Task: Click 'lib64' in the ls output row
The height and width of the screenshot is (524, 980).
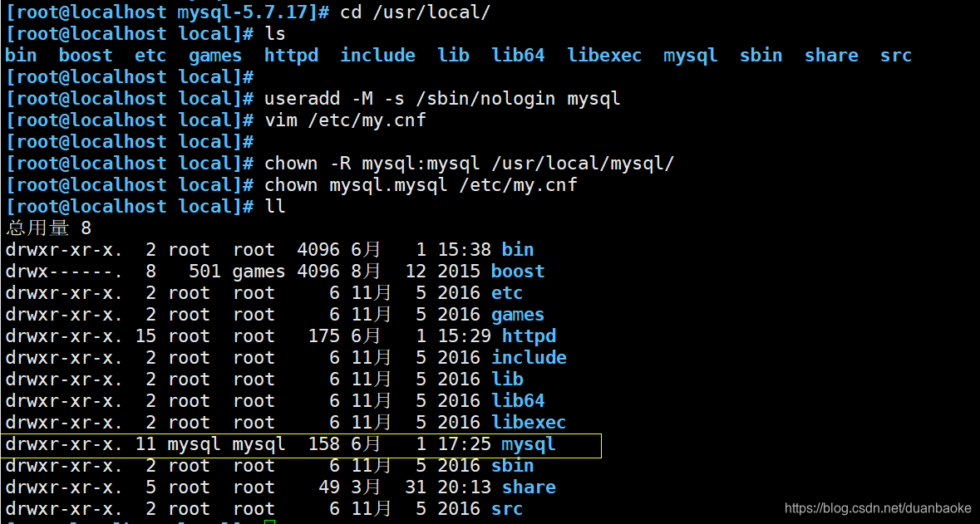Action: tap(518, 55)
